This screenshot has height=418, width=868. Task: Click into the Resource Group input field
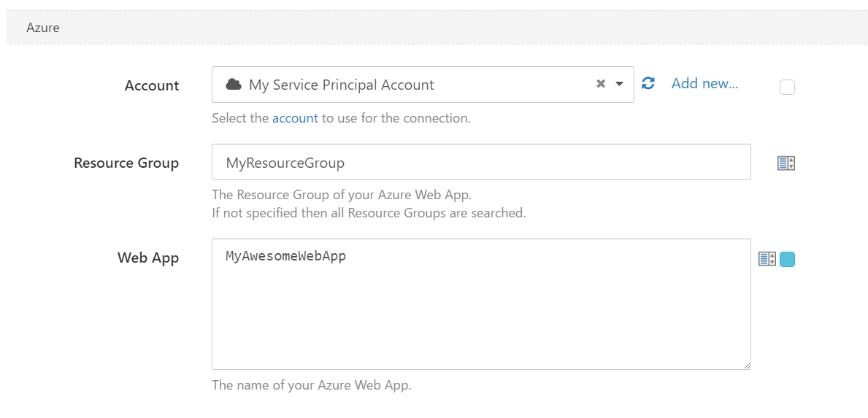pos(481,162)
